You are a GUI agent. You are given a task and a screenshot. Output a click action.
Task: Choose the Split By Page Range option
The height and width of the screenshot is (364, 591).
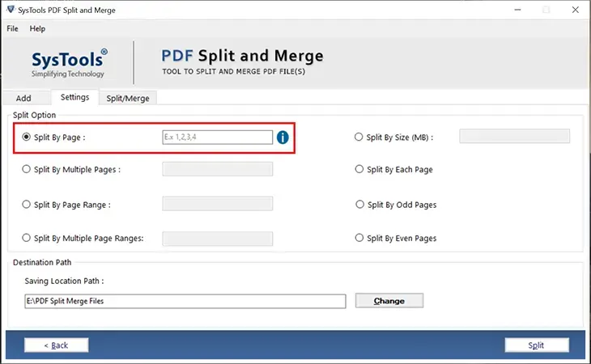coord(26,205)
